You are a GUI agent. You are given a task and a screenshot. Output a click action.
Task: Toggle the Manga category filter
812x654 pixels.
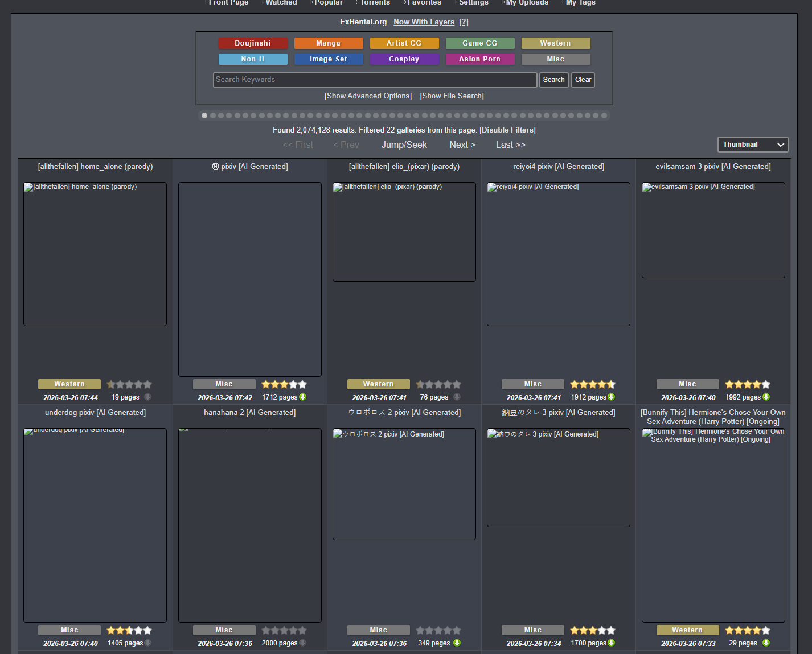point(329,43)
